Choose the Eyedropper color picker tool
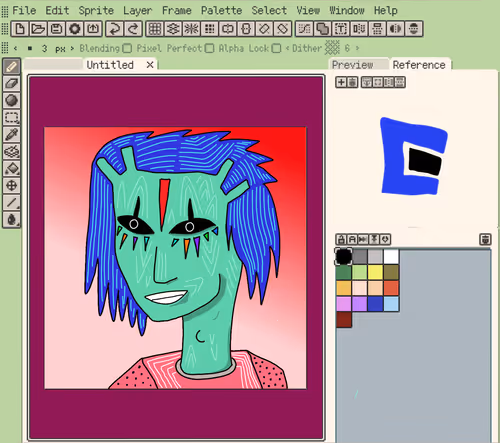This screenshot has width=500, height=443. coord(12,134)
